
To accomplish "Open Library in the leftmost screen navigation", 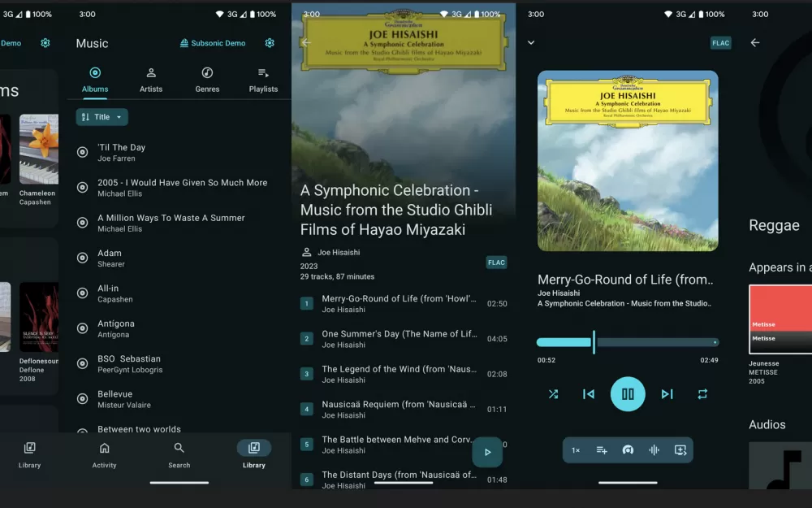I will coord(29,455).
